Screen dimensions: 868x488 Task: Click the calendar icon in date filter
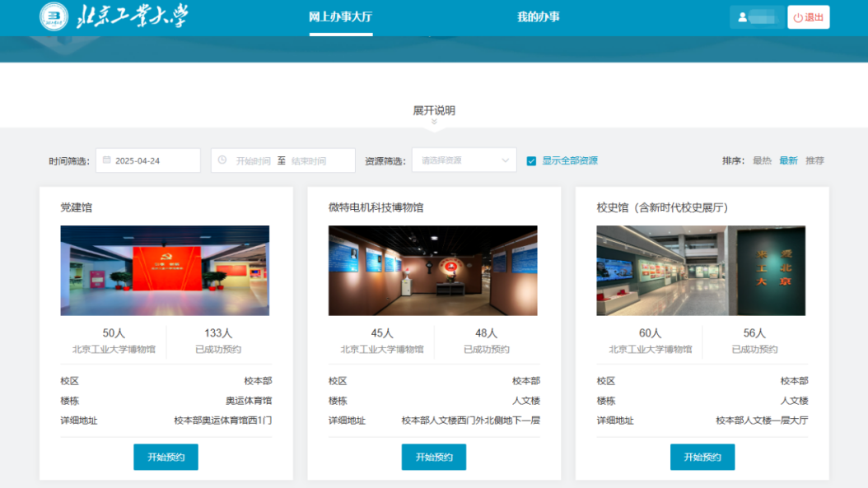[106, 160]
